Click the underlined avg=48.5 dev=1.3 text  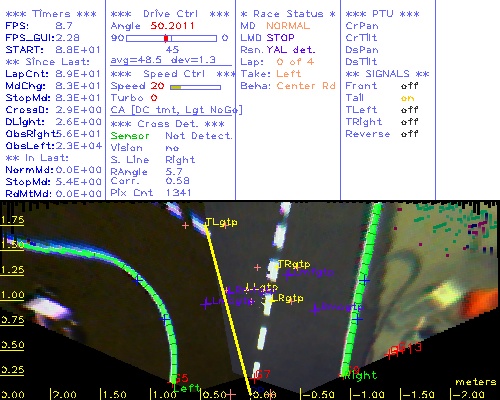click(x=163, y=60)
